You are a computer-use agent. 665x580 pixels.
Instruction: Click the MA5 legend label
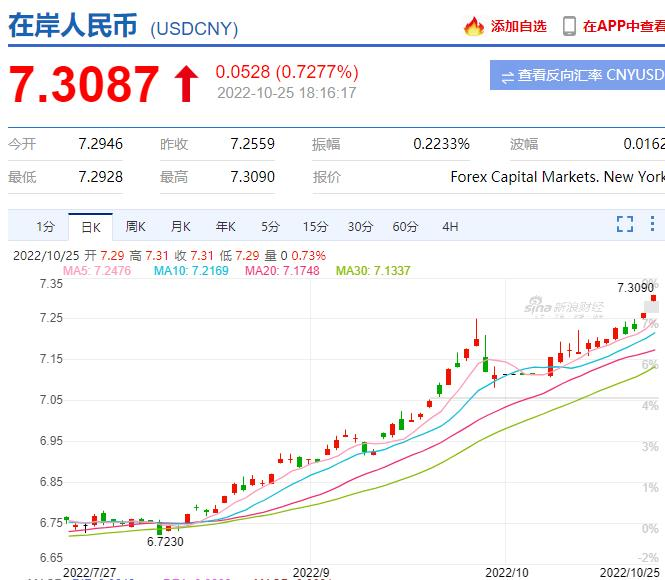(97, 270)
